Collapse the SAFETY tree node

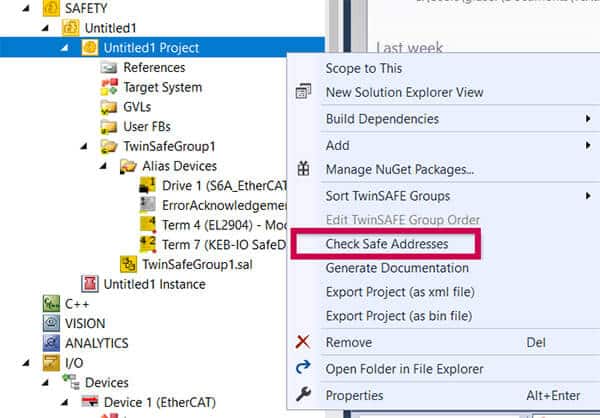tap(26, 8)
